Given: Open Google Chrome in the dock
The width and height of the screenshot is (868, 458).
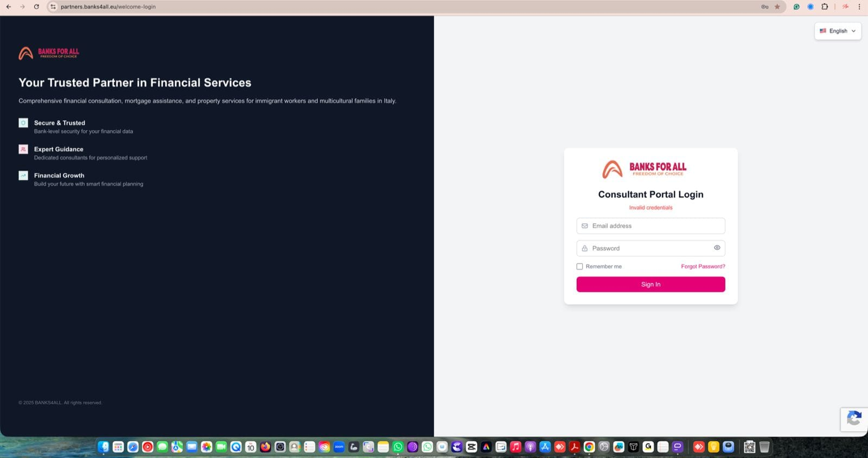Looking at the screenshot, I should point(589,447).
